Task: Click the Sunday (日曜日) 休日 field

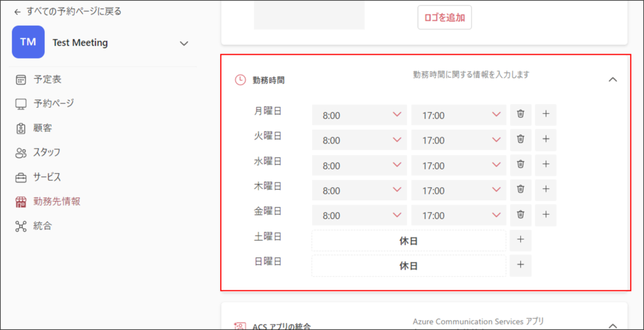Action: coord(409,266)
